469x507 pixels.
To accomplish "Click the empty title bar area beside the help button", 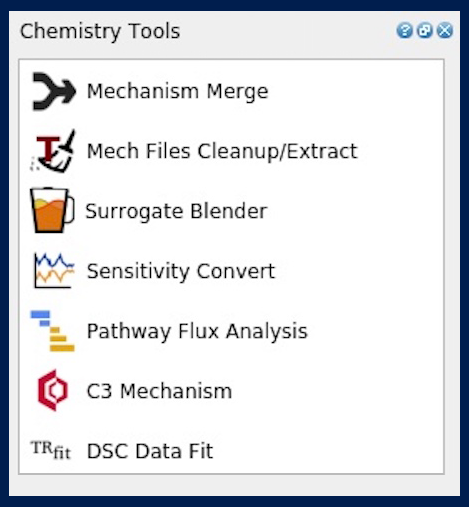I will click(287, 31).
